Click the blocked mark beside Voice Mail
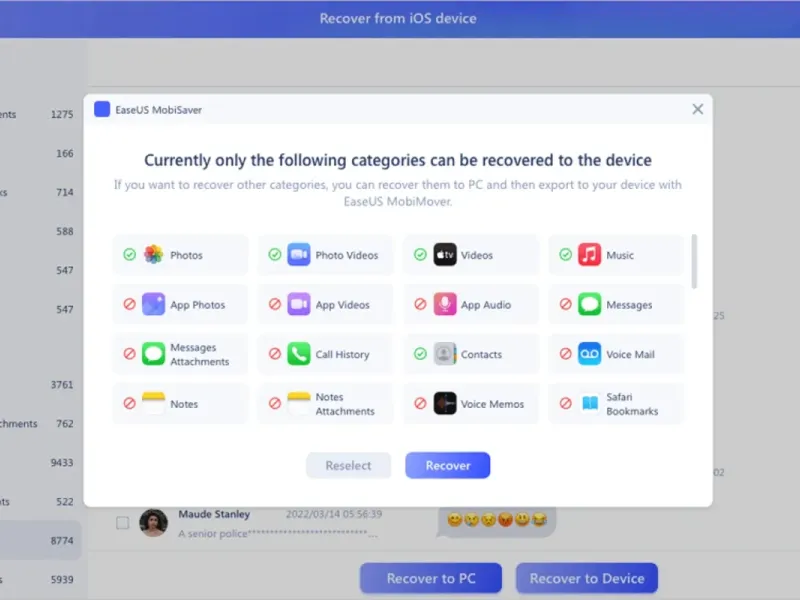This screenshot has height=600, width=800. [x=565, y=354]
